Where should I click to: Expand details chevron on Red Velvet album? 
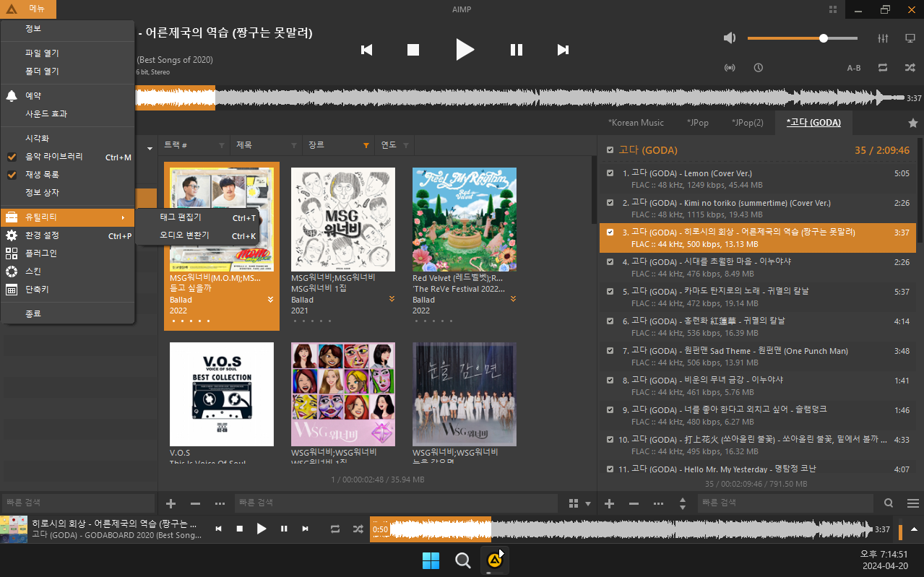click(513, 299)
